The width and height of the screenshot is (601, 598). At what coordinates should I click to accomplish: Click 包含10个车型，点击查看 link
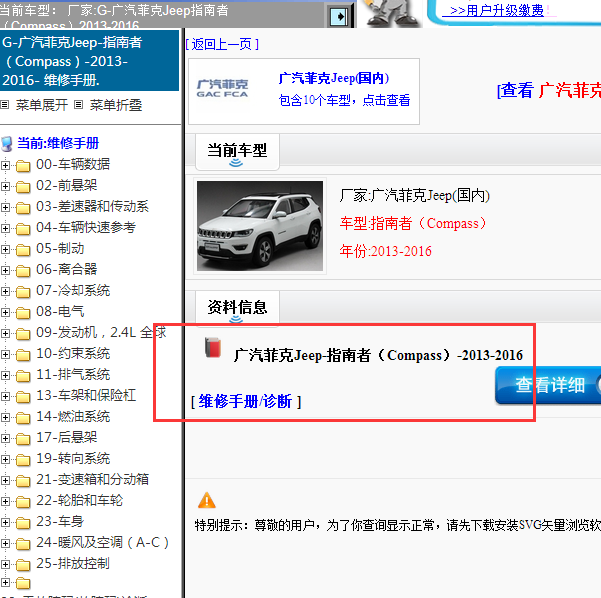coord(344,100)
